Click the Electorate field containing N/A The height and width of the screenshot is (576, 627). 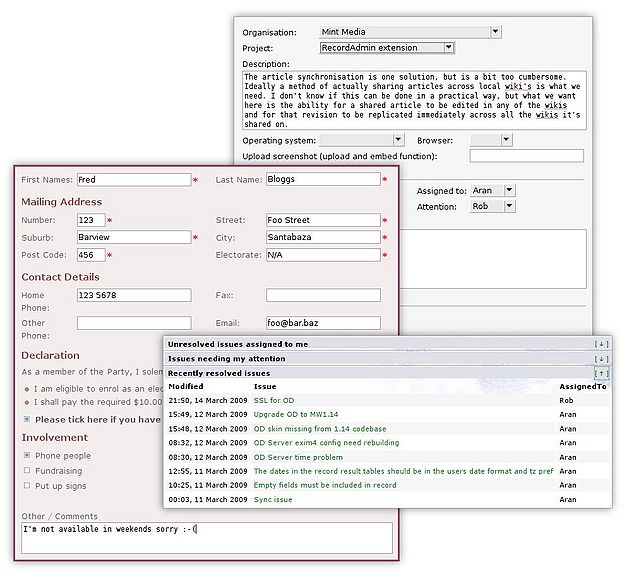click(x=323, y=255)
